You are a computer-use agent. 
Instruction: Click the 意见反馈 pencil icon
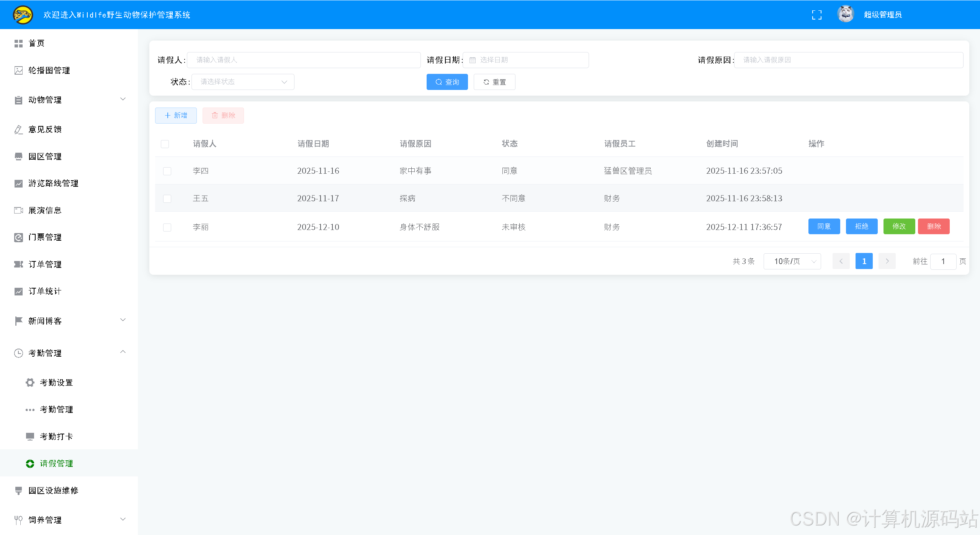pos(18,130)
